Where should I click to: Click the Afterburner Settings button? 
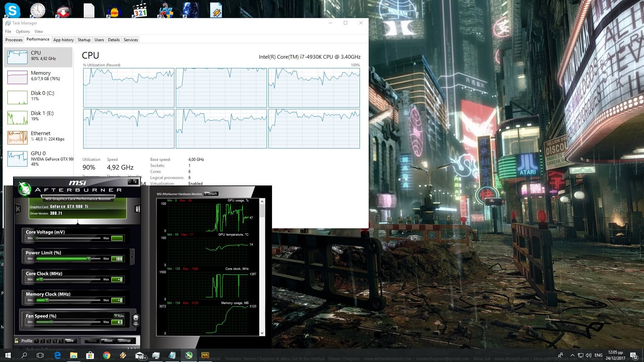124,341
